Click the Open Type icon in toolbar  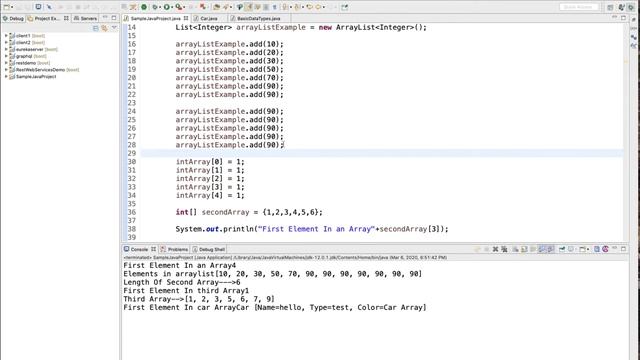click(x=216, y=7)
